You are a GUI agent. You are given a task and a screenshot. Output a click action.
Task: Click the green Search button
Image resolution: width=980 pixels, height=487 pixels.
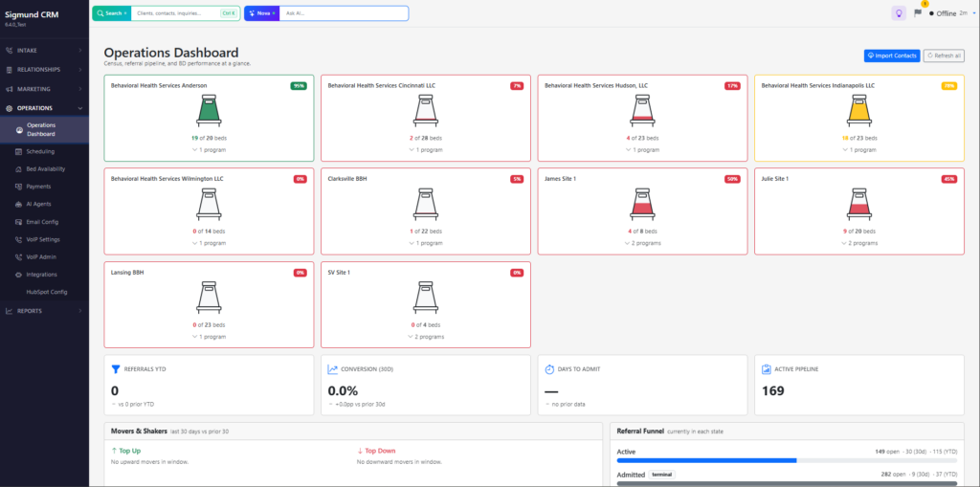pos(111,13)
